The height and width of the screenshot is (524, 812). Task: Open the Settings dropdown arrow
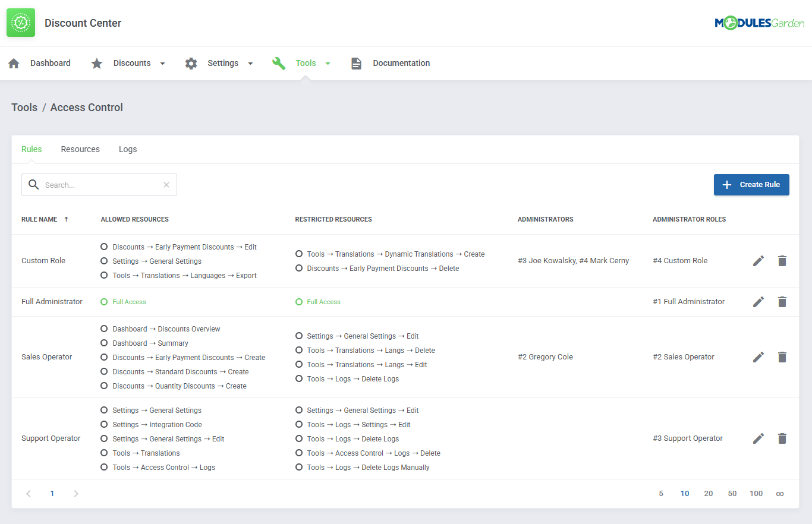tap(250, 63)
